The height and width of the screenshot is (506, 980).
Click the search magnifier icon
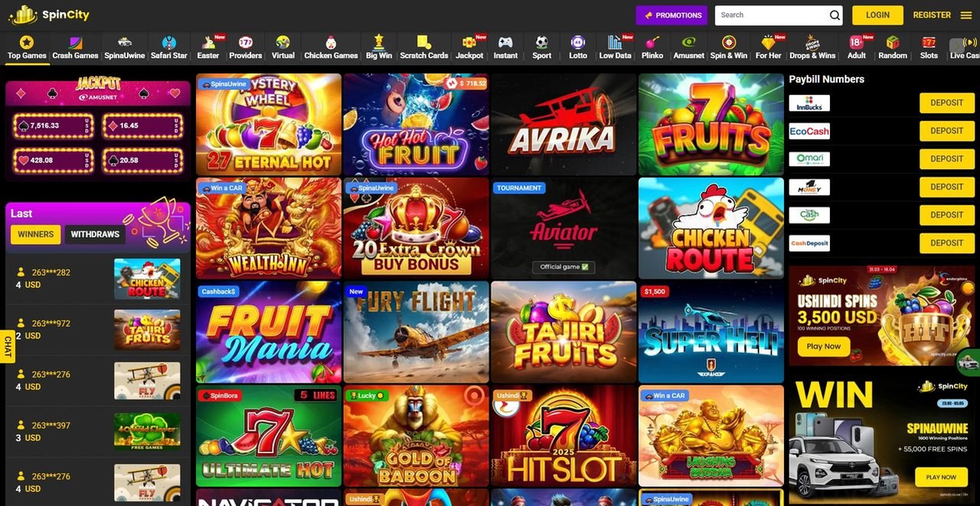coord(835,15)
